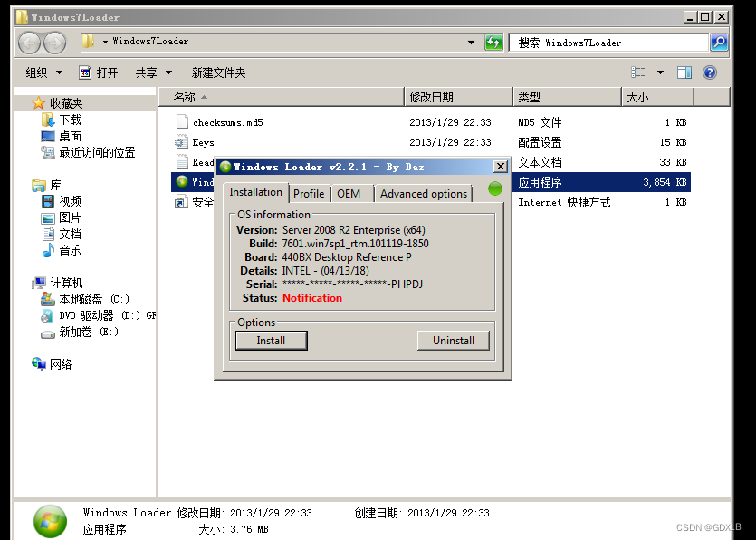Click New Folder 新建文件夹
Screen dimensions: 756x540
coord(218,72)
